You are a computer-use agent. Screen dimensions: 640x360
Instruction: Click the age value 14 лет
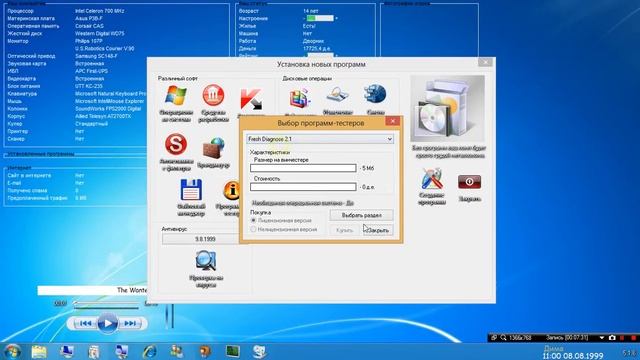coord(311,11)
